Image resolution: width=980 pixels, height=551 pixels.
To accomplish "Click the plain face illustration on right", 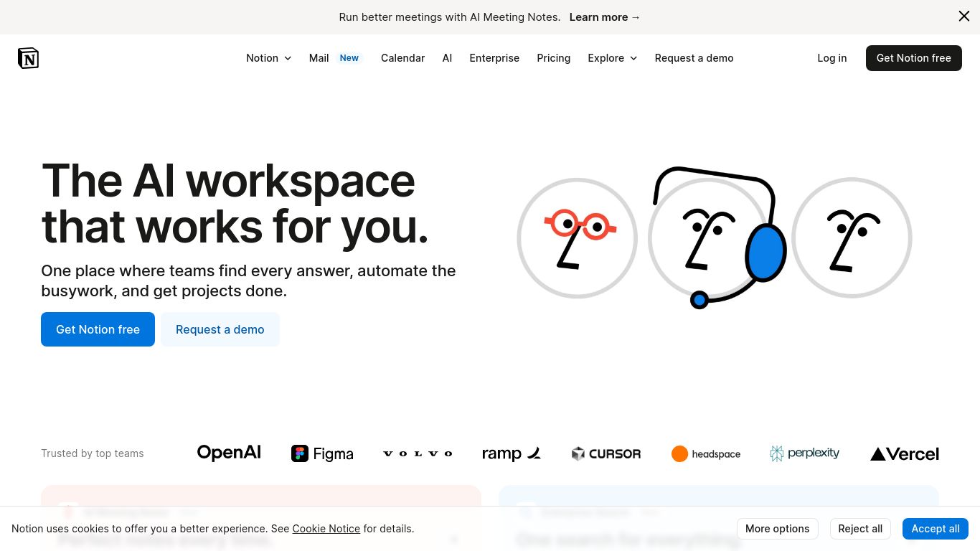I will [x=852, y=238].
